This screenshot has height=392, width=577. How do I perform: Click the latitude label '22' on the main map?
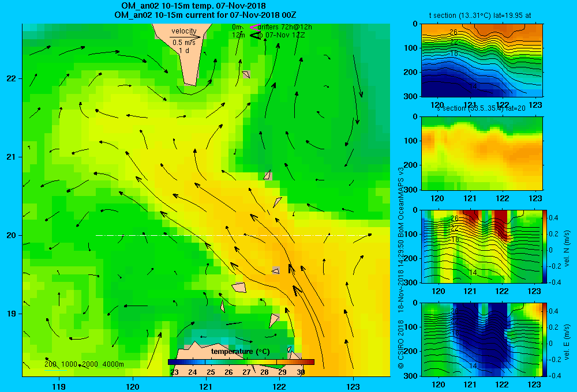click(x=12, y=78)
